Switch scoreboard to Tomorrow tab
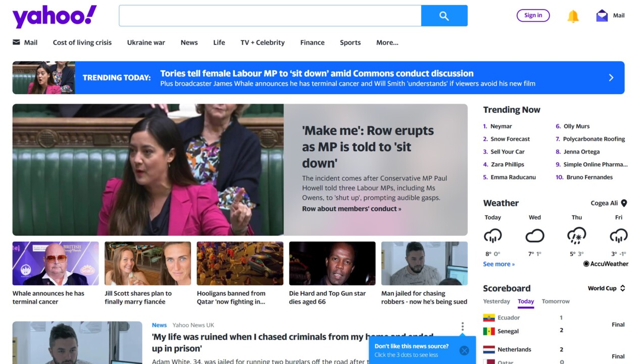Viewport: 644px width, 364px height. coord(556,301)
